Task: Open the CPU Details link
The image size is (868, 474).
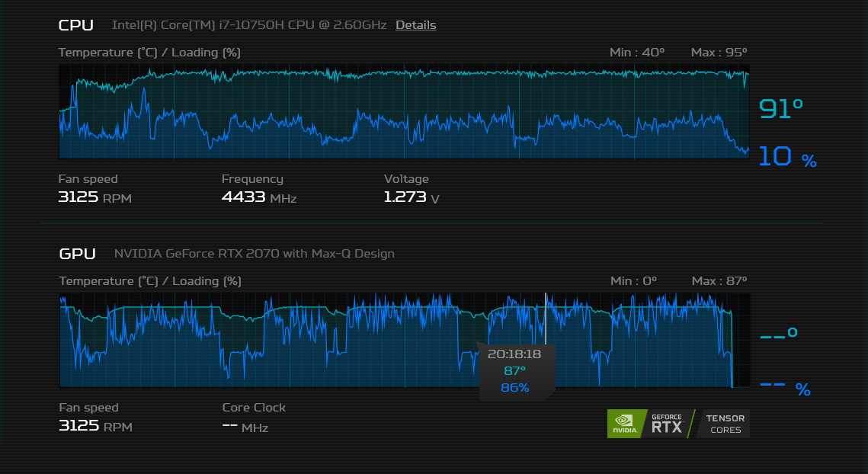Action: click(x=415, y=25)
